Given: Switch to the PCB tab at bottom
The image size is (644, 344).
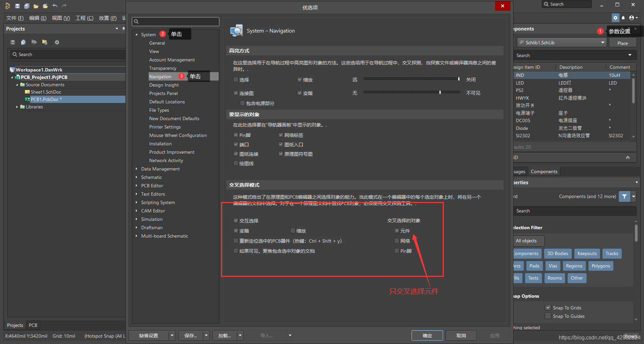Looking at the screenshot, I should [x=33, y=325].
